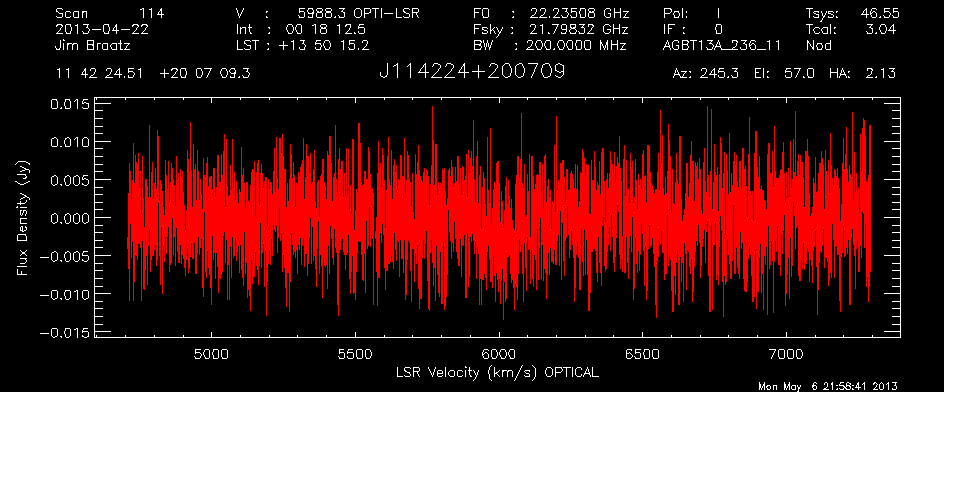Click x-axis tick label 5000
The width and height of the screenshot is (962, 490).
pos(211,354)
